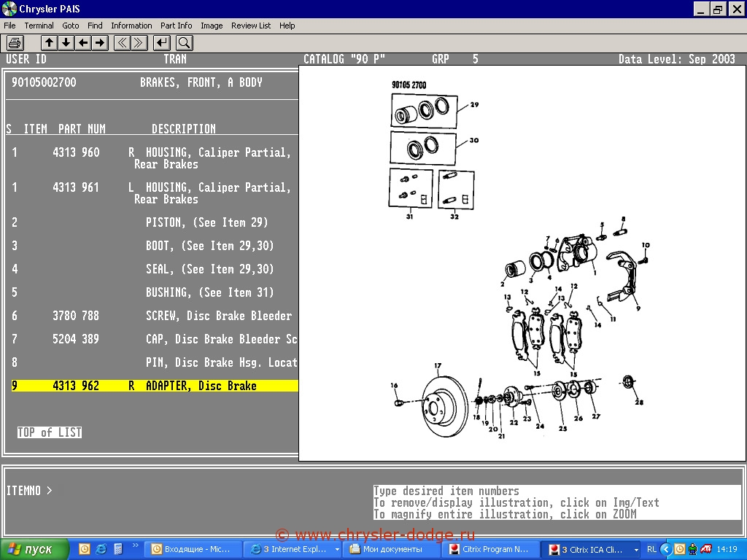Open the Review List menu
The height and width of the screenshot is (560, 747).
(x=251, y=26)
